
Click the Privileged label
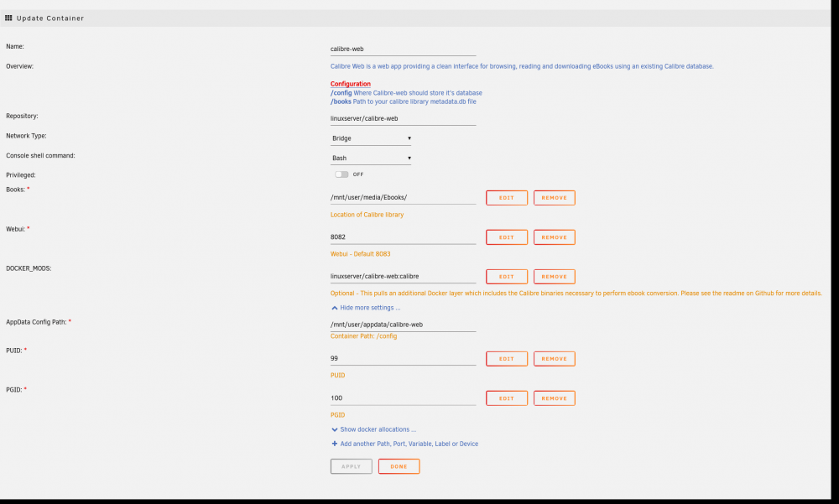point(21,175)
